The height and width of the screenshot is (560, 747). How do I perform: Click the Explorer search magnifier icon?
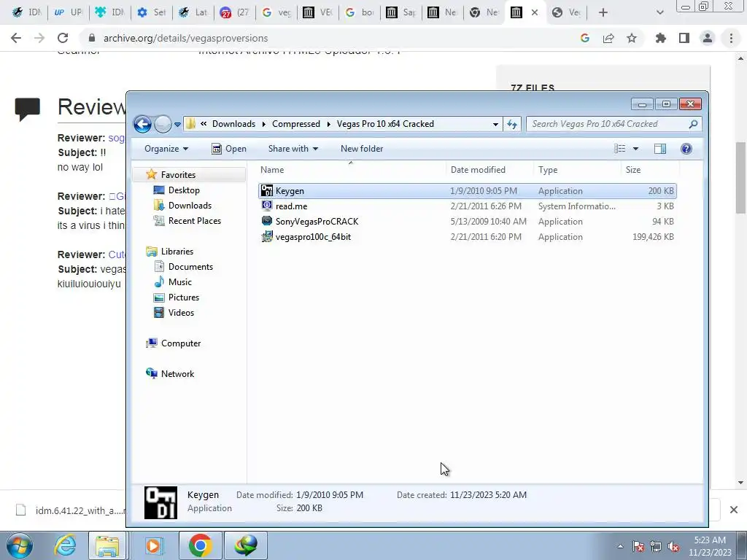coord(693,124)
